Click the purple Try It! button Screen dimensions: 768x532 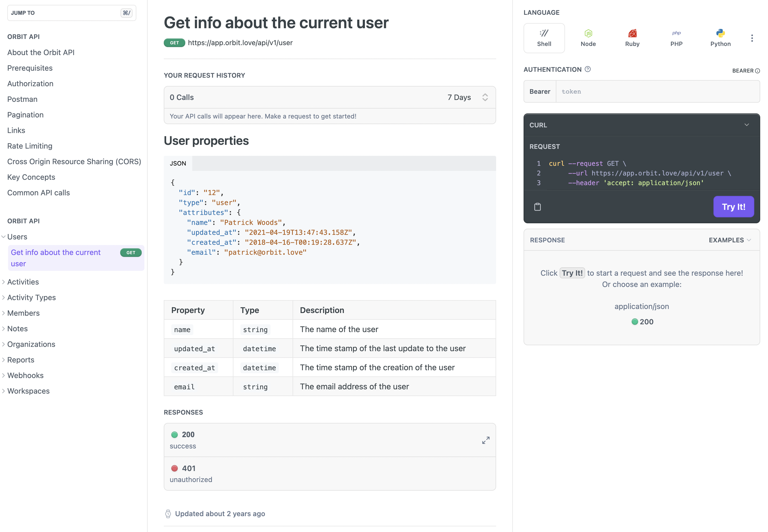[733, 207]
